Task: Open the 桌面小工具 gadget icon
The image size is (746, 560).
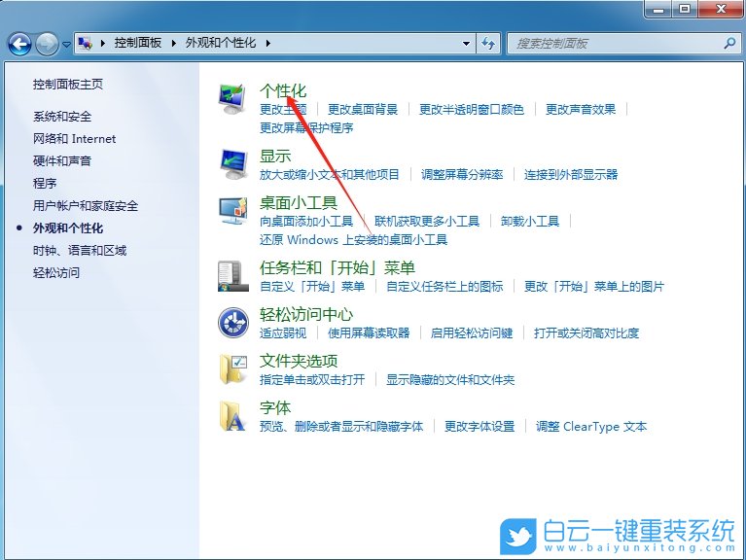Action: pyautogui.click(x=233, y=211)
